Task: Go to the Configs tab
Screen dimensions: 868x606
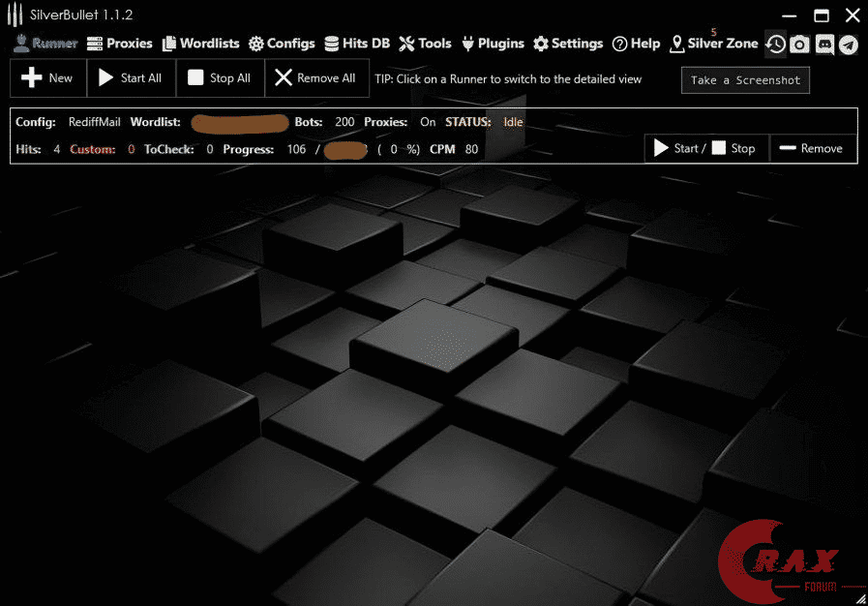Action: (x=282, y=44)
